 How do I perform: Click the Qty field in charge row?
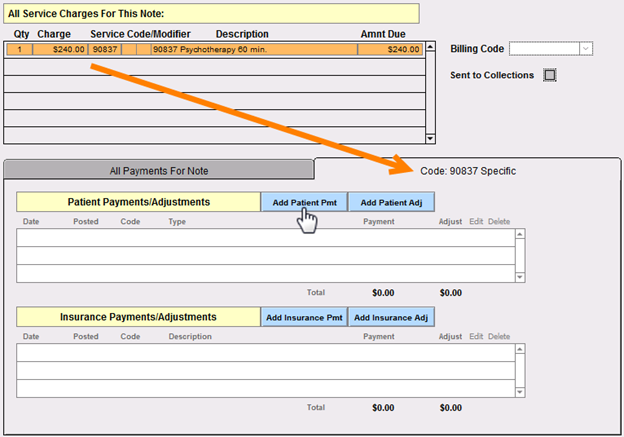coord(20,49)
